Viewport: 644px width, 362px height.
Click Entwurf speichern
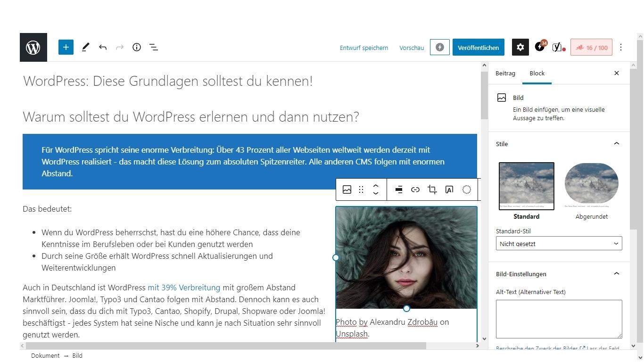coord(364,48)
